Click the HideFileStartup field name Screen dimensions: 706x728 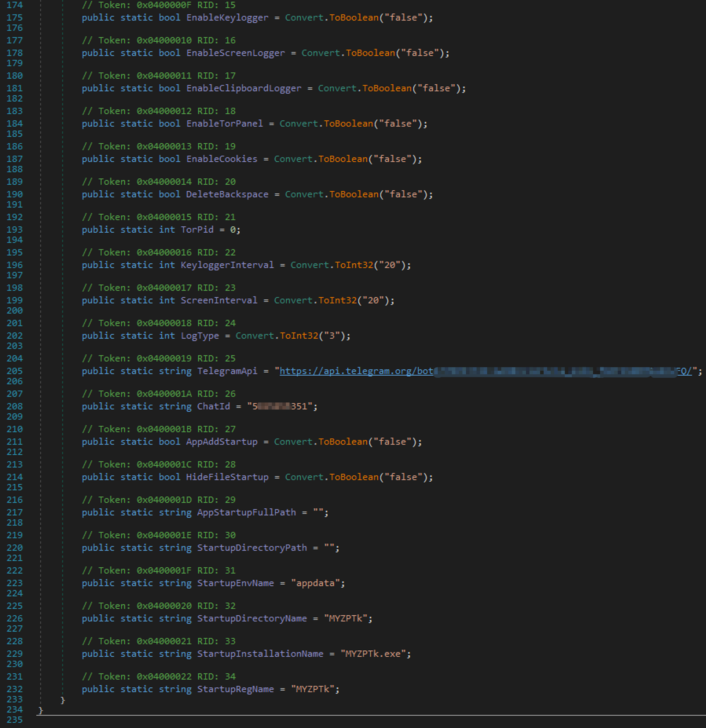click(x=227, y=477)
